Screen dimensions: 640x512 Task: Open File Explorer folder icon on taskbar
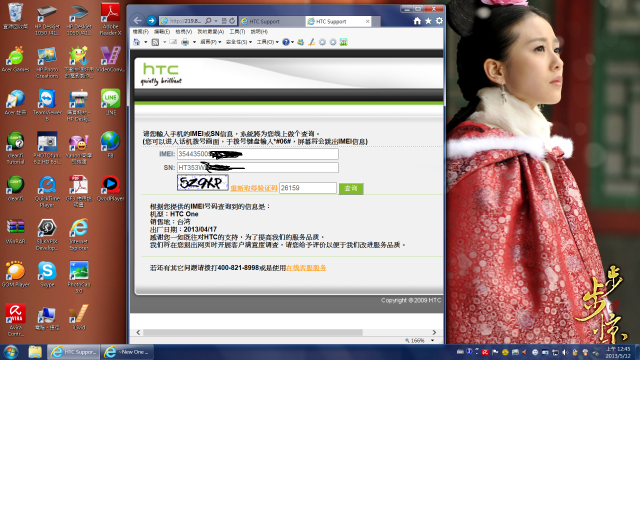coord(35,352)
